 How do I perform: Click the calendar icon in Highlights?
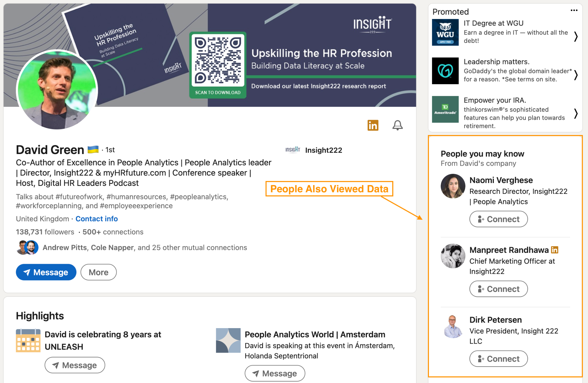28,340
